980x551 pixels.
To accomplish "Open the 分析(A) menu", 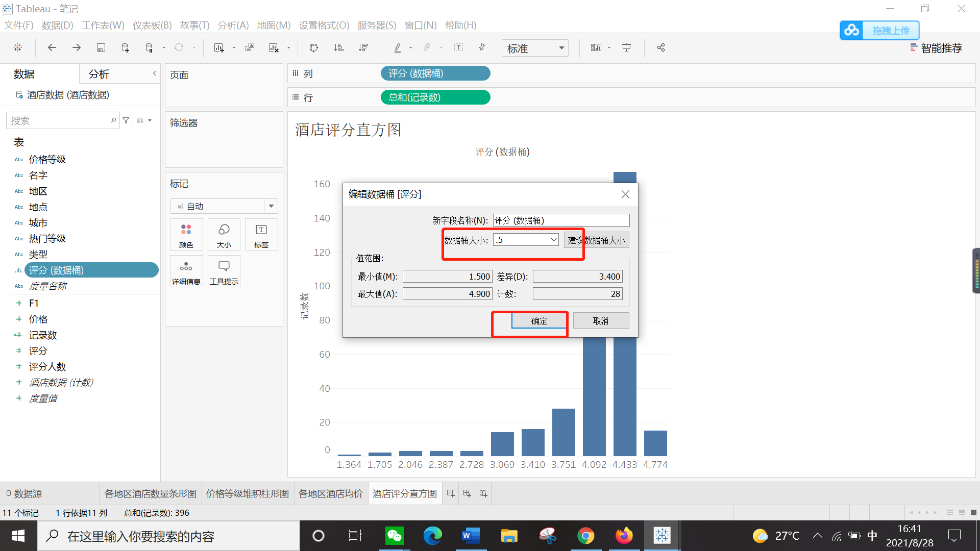I will click(233, 25).
